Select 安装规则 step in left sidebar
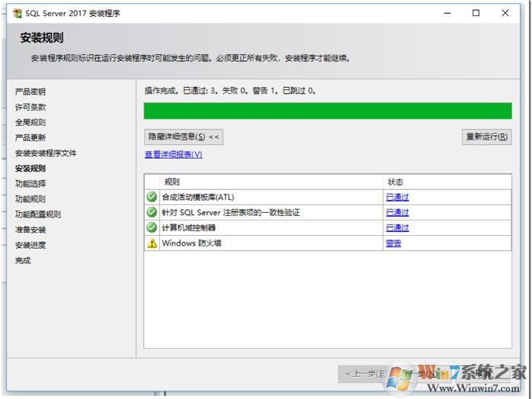Viewport: 532px width, 399px height. tap(30, 169)
